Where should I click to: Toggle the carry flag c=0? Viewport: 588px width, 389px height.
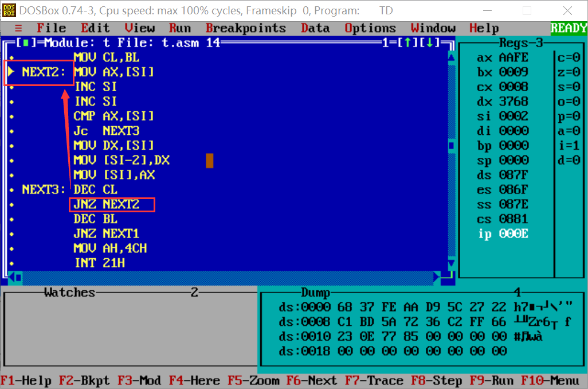point(569,57)
